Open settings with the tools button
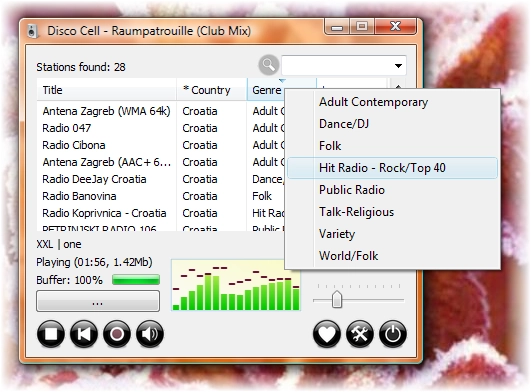Screen dimensions: 531x392 point(360,334)
